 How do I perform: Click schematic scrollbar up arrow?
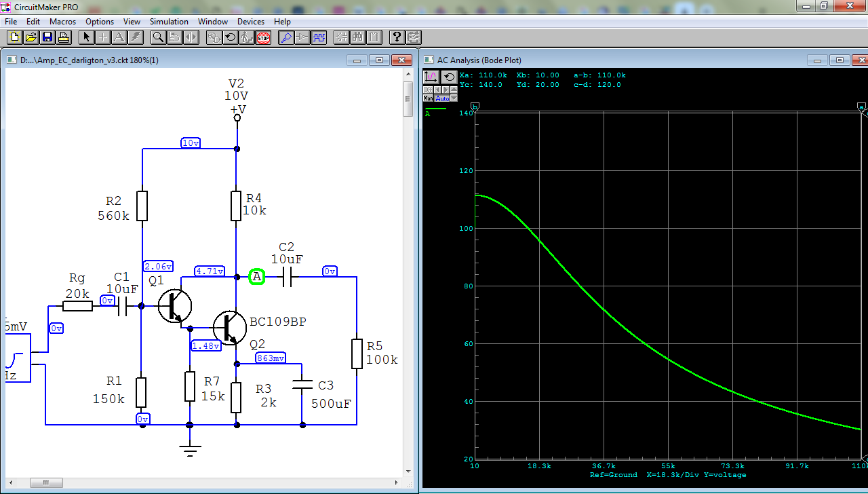pyautogui.click(x=408, y=75)
